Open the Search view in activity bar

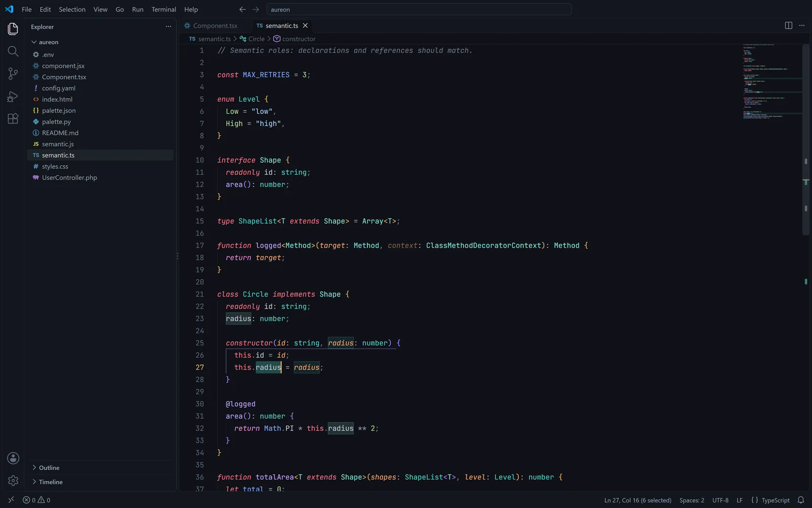(x=13, y=51)
